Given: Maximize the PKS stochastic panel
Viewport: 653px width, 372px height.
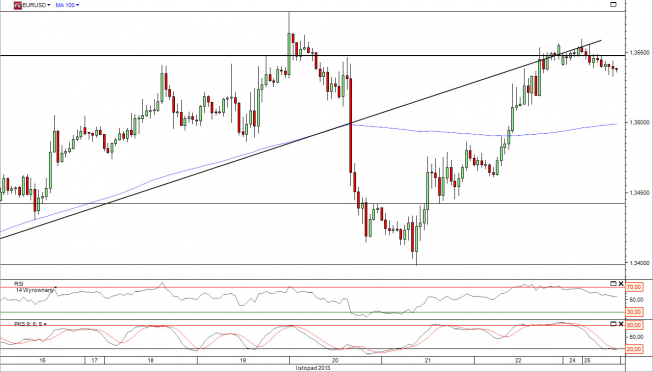Looking at the screenshot, I should 613,324.
